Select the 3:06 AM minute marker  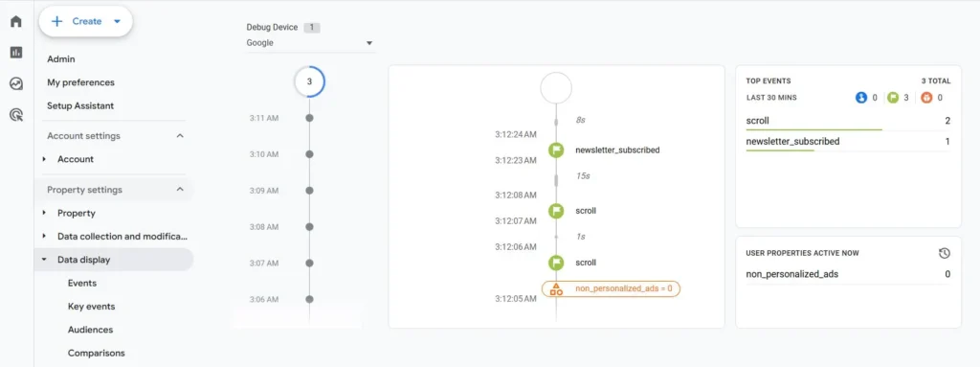point(309,299)
